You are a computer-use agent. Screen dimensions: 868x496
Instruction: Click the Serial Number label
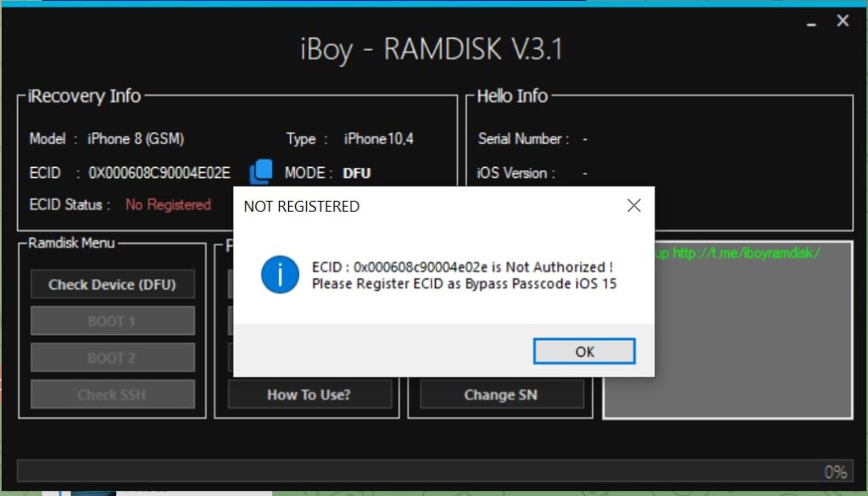point(523,138)
